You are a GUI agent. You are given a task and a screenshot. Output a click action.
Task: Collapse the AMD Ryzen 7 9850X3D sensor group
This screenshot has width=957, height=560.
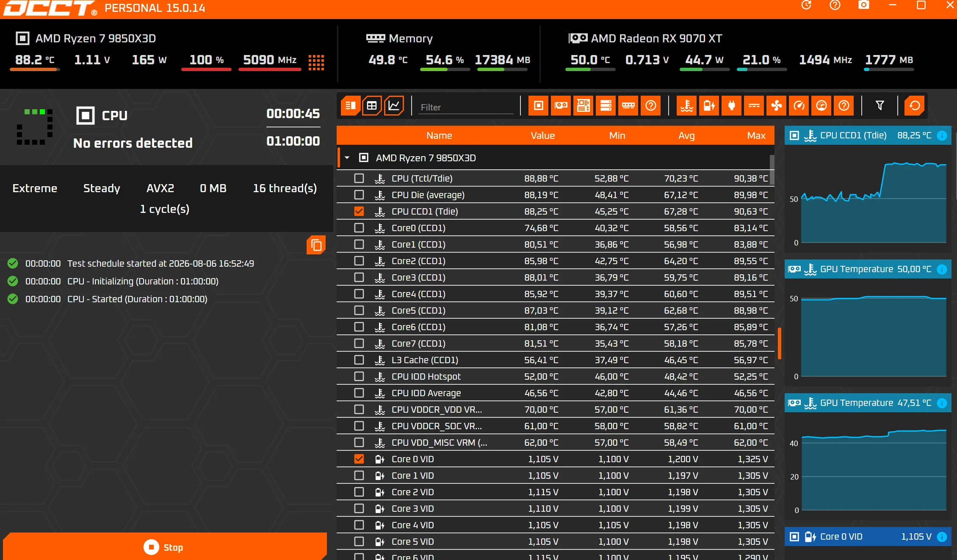(347, 158)
